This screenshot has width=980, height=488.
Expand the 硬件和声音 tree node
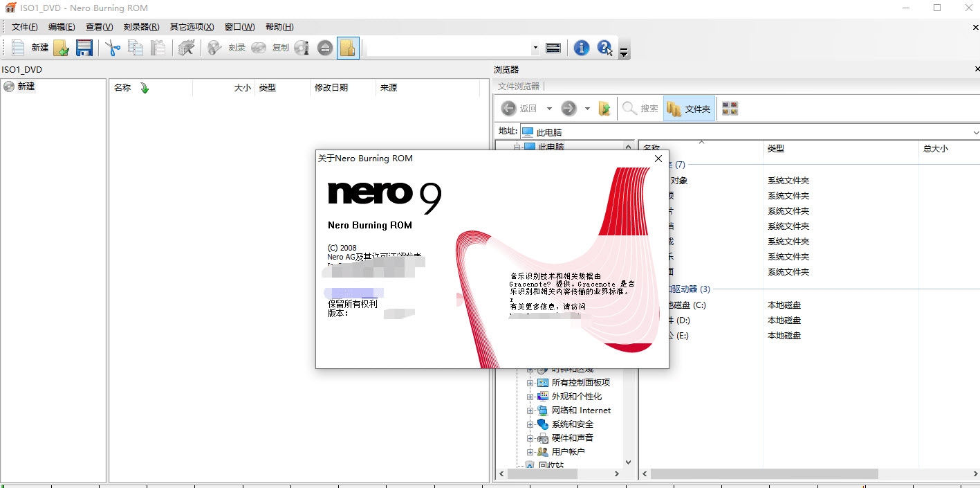point(530,438)
